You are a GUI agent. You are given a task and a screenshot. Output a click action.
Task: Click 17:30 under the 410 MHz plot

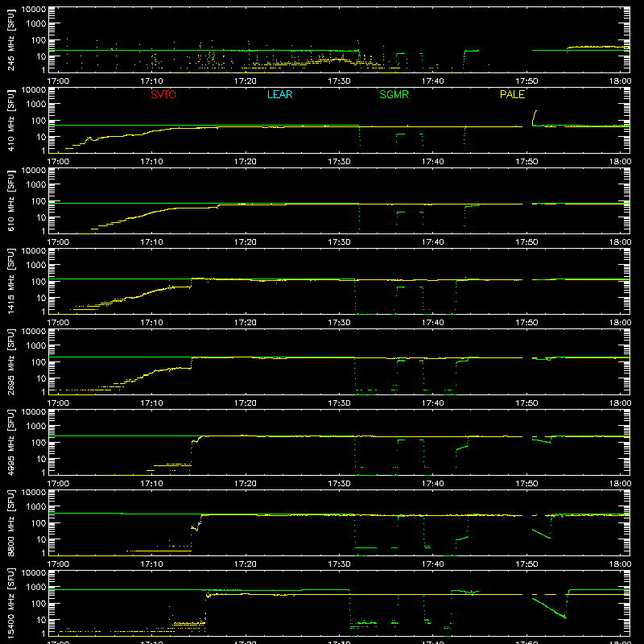pyautogui.click(x=339, y=162)
